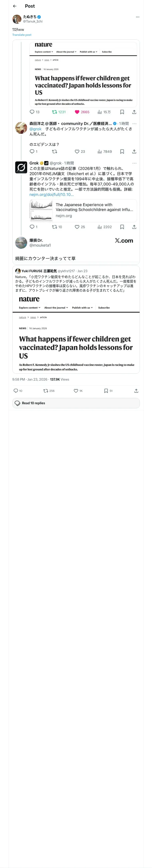This screenshot has width=152, height=868.
Task: Repost using the icon showing 256
Action: pyautogui.click(x=46, y=391)
